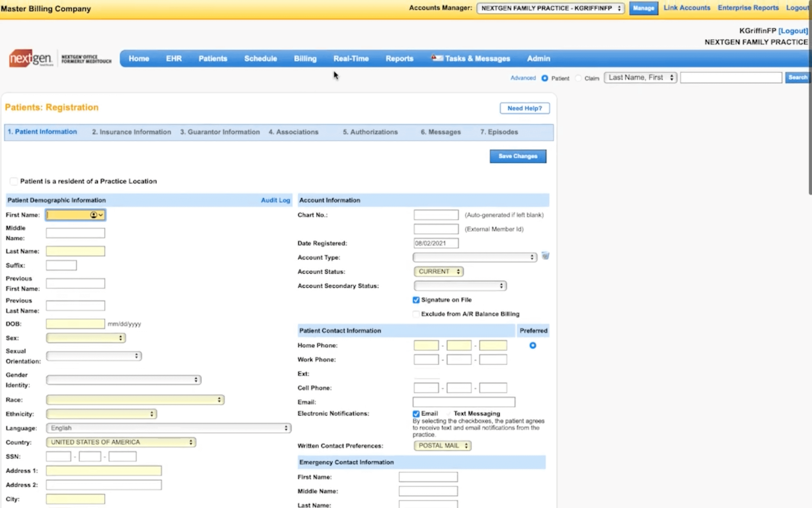
Task: Open the Account Status dropdown
Action: coord(438,271)
